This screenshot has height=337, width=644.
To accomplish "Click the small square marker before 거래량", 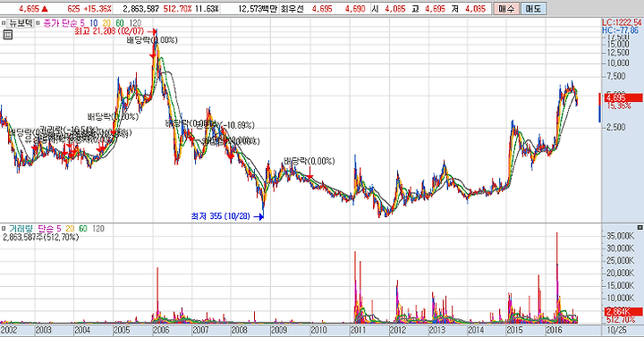I will pyautogui.click(x=4, y=228).
